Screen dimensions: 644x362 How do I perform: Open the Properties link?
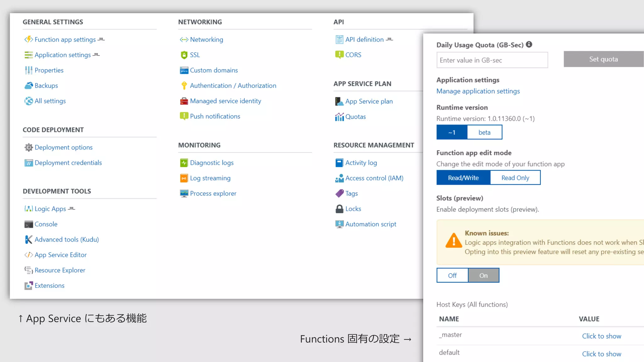[49, 70]
